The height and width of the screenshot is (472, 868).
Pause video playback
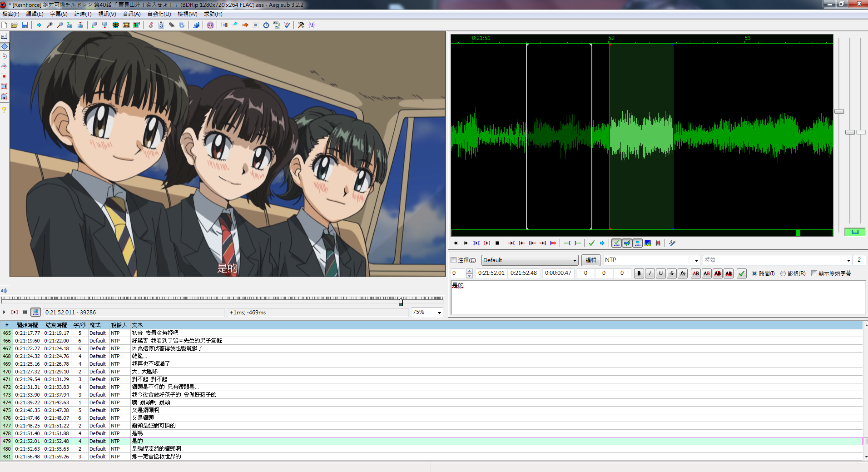(x=25, y=312)
